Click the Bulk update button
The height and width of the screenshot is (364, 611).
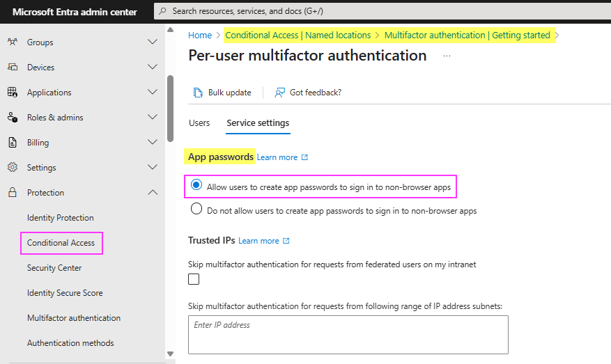pos(222,93)
